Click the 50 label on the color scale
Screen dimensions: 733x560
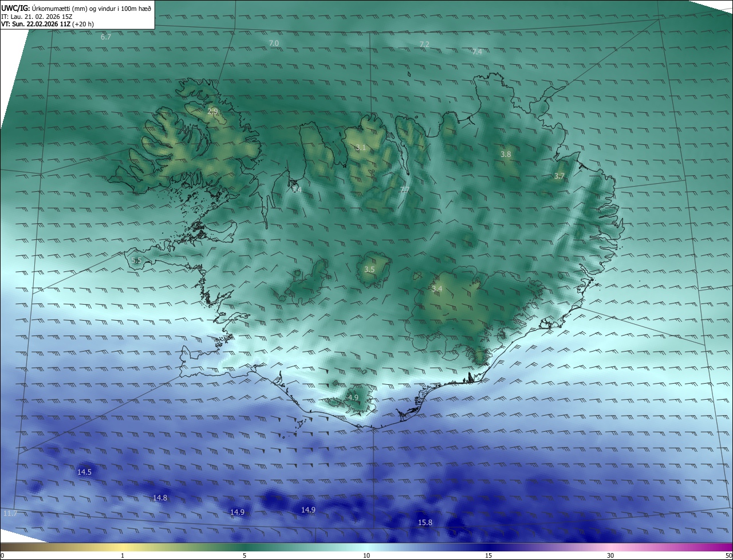click(728, 555)
